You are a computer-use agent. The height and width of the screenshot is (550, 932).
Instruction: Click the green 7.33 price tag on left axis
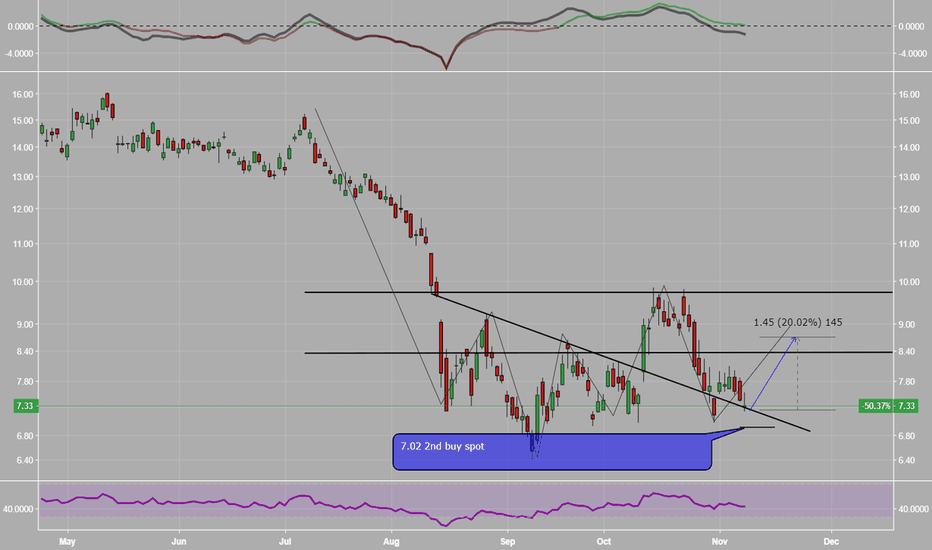pyautogui.click(x=25, y=406)
